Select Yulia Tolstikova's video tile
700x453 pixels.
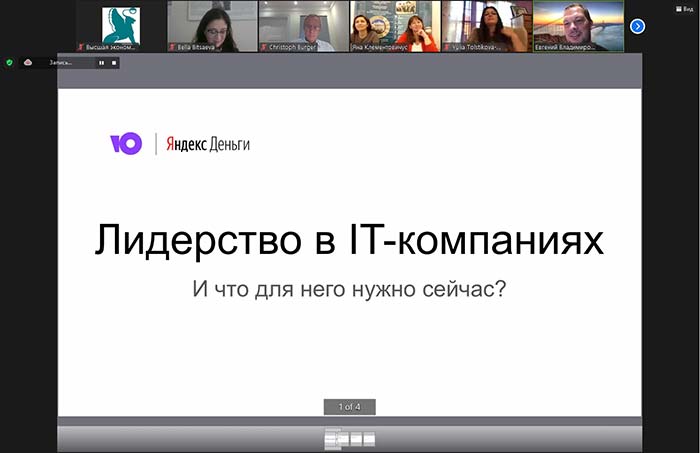tap(487, 27)
